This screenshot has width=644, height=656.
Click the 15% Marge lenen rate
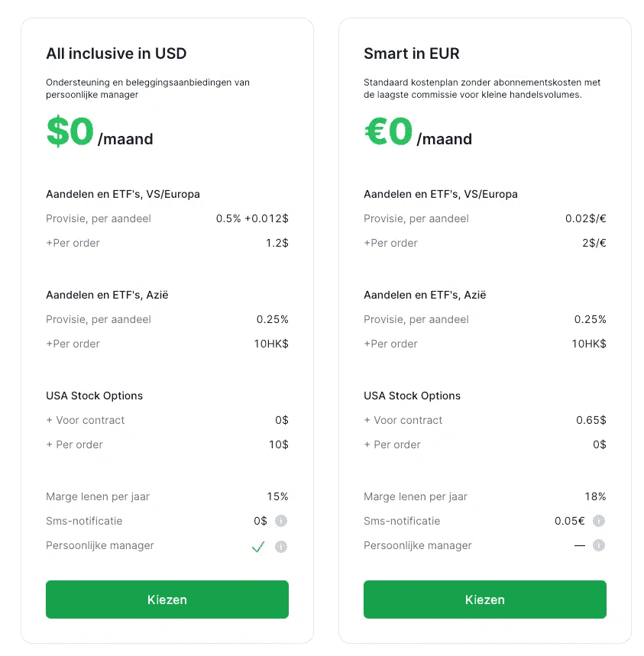(277, 496)
